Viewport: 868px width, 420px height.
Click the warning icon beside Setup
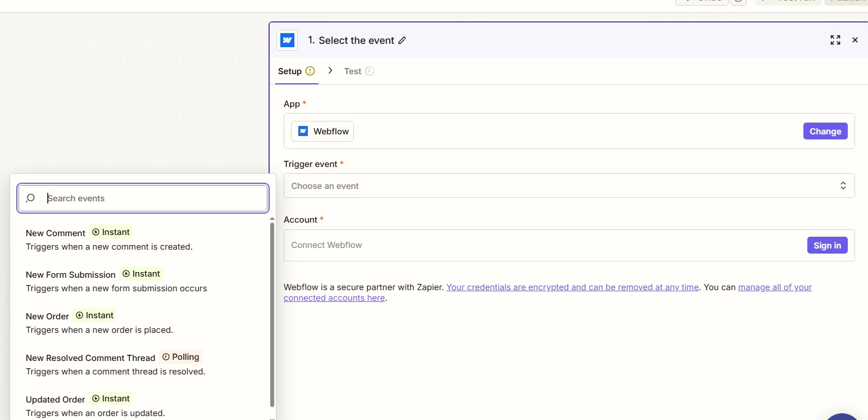tap(310, 71)
